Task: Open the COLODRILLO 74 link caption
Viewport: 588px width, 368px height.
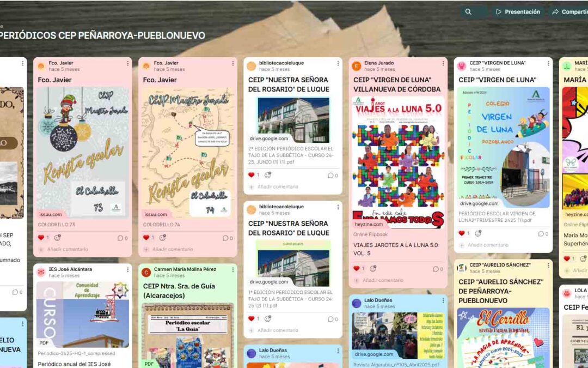Action: click(161, 225)
